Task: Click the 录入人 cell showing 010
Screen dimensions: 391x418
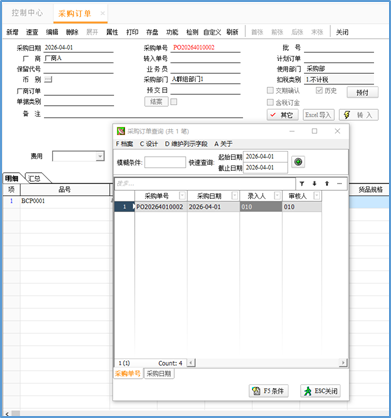Action: (x=261, y=207)
